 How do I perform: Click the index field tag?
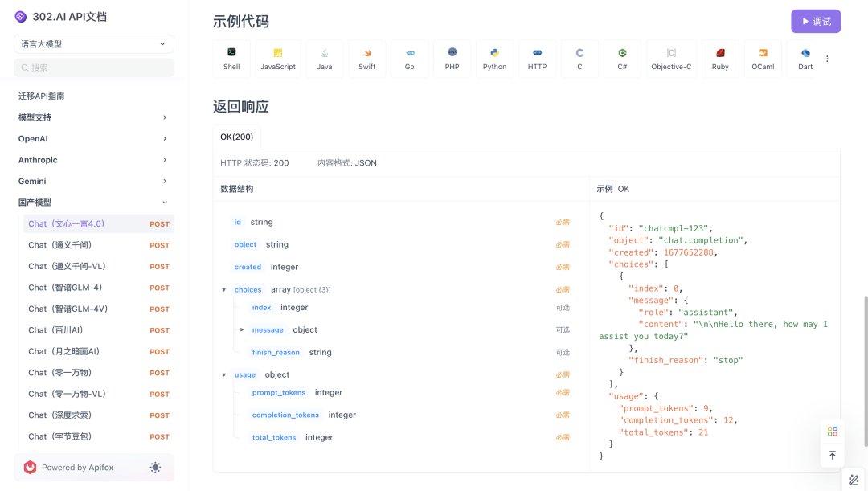click(261, 307)
